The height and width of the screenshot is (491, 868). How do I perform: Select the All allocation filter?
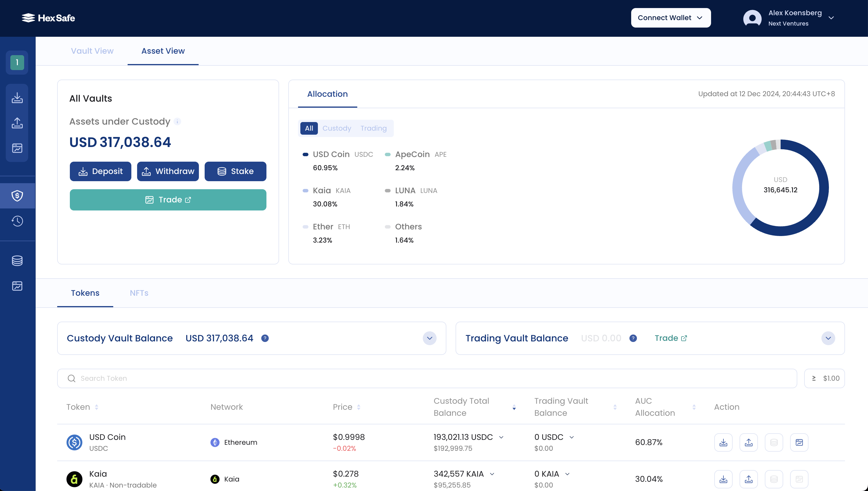tap(309, 128)
